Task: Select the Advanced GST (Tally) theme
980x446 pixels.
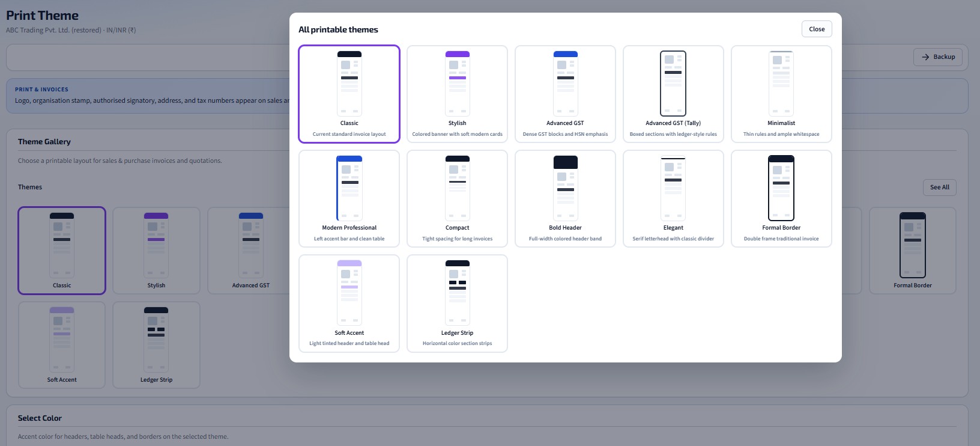Action: pos(673,94)
